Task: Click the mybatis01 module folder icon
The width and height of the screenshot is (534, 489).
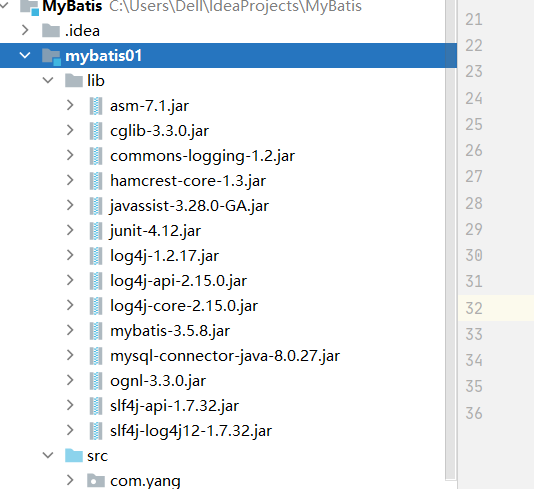Action: (x=51, y=56)
